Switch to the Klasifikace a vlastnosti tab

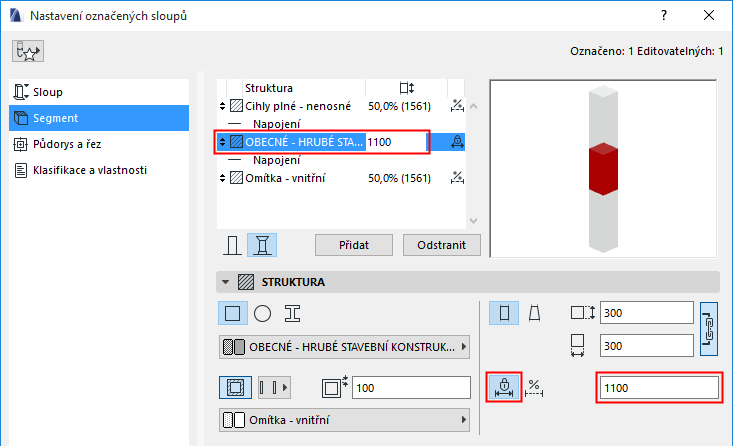click(89, 170)
